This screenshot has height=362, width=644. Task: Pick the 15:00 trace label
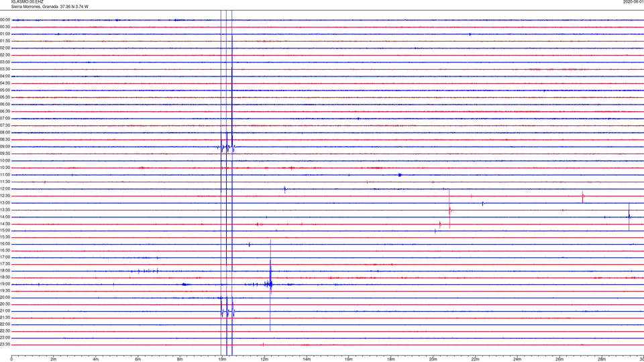pyautogui.click(x=5, y=231)
